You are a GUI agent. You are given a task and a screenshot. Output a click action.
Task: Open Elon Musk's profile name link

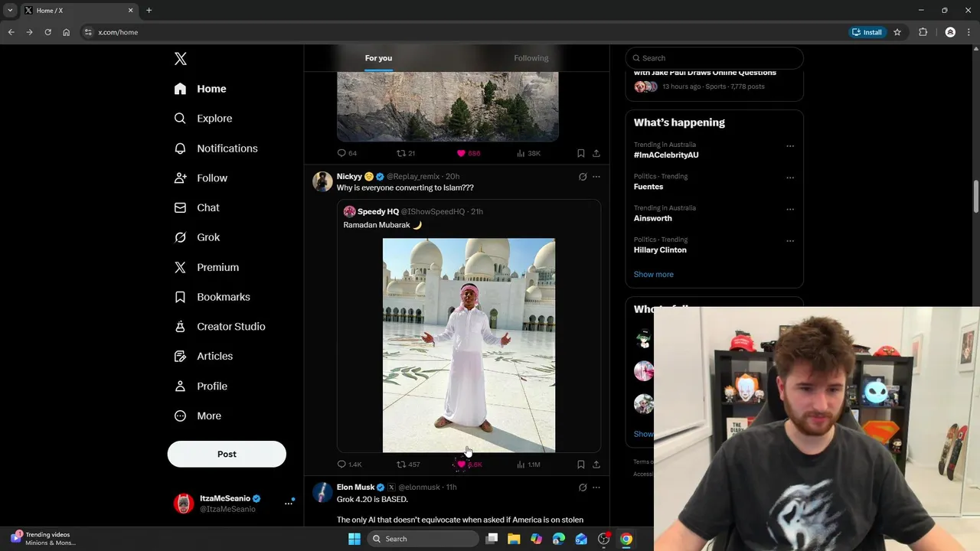tap(355, 487)
